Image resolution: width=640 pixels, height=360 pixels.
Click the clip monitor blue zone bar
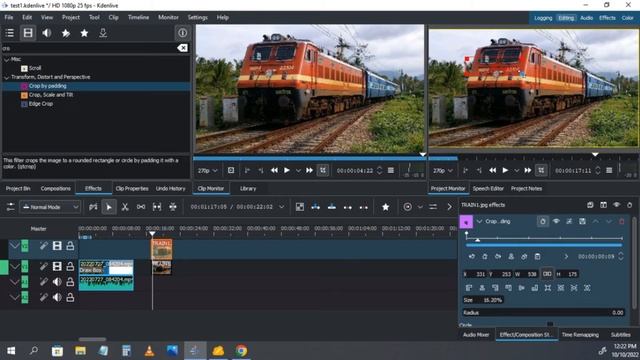click(309, 158)
